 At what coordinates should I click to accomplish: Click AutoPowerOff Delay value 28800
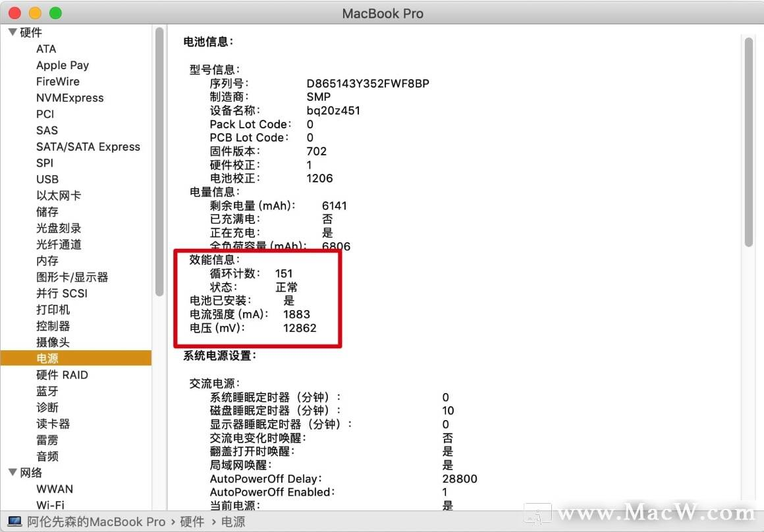pos(460,479)
